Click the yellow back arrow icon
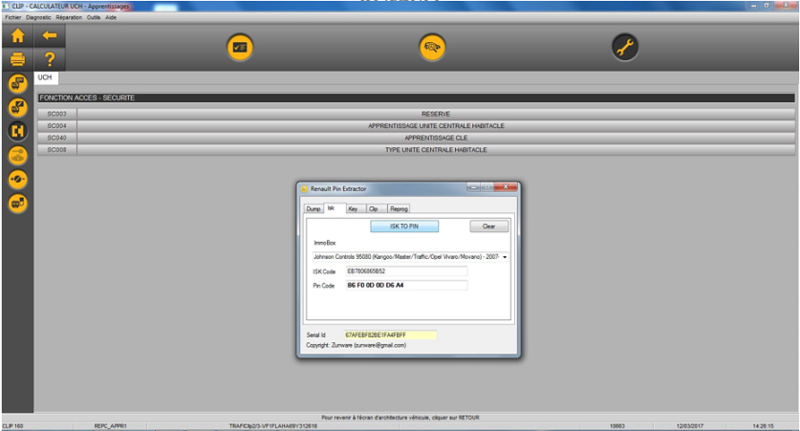The image size is (800, 431). (49, 36)
